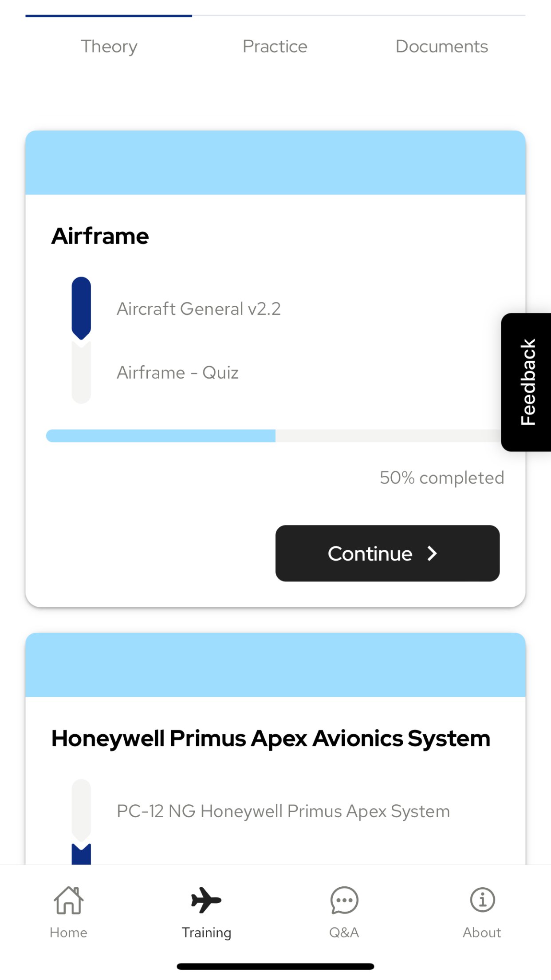Select the Training airplane icon
This screenshot has height=980, width=551.
206,900
